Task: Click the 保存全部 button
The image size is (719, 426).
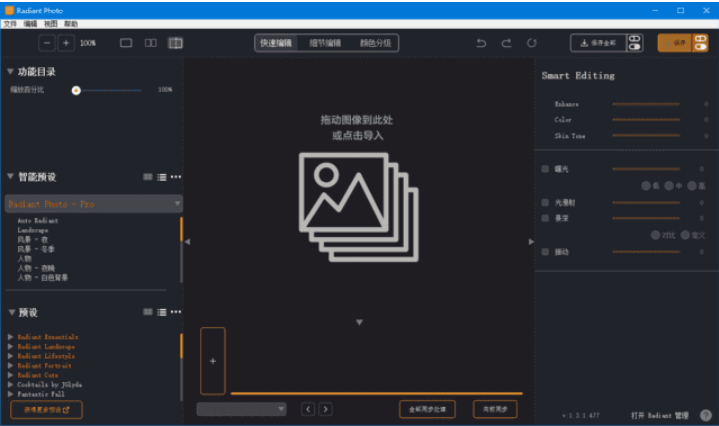Action: coord(597,43)
